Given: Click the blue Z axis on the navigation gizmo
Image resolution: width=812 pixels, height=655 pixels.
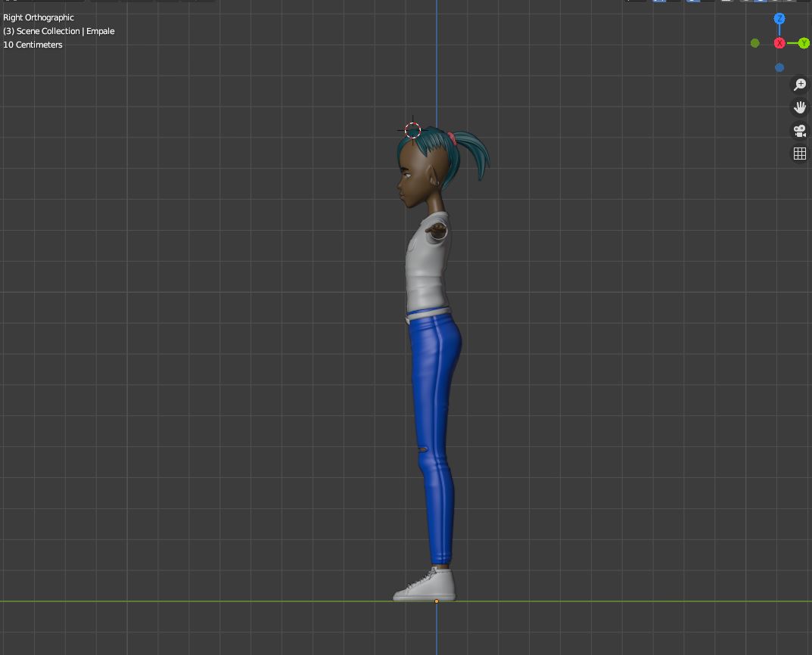Looking at the screenshot, I should [x=779, y=17].
